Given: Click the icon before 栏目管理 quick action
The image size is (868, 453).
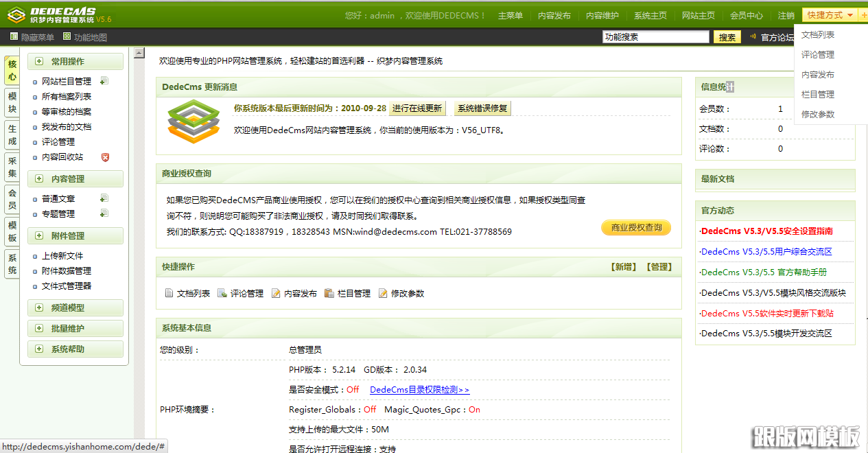Looking at the screenshot, I should click(329, 293).
